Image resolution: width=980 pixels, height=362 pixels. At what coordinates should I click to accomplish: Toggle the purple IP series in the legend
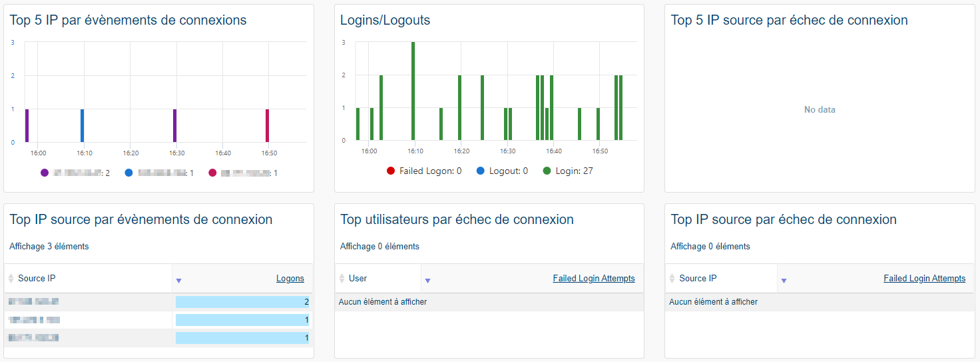(45, 173)
